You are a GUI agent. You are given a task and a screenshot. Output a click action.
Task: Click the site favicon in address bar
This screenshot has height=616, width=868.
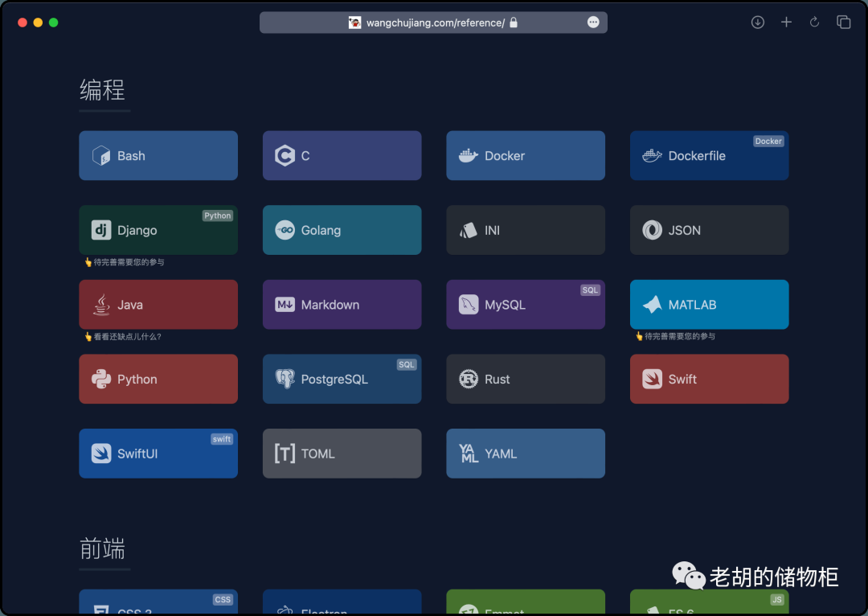355,23
